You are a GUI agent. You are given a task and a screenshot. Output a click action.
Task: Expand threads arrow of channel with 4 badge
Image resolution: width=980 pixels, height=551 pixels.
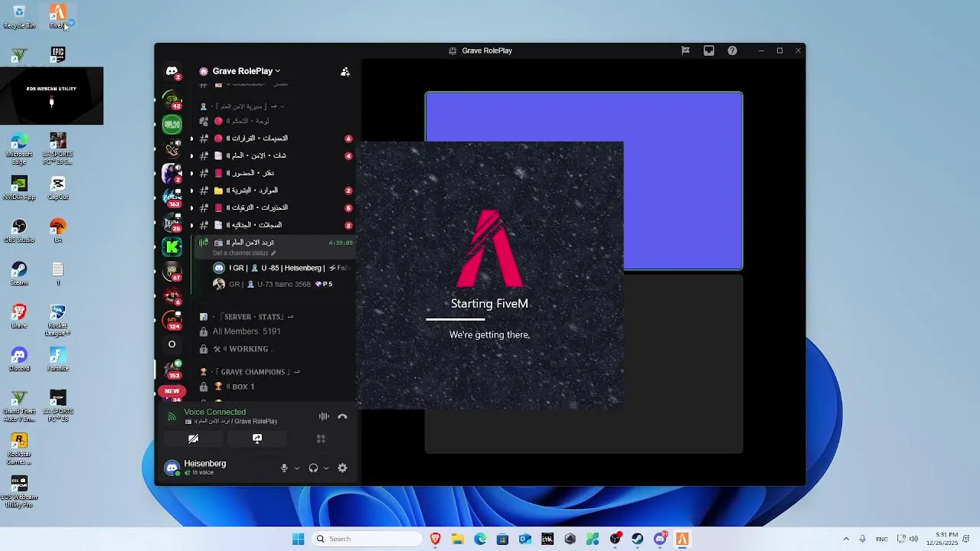pyautogui.click(x=191, y=155)
